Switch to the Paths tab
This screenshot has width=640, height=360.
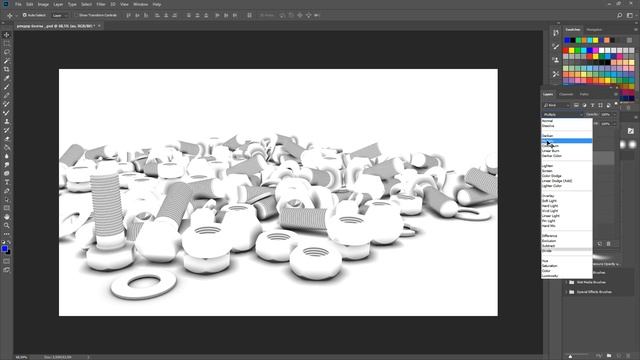584,94
